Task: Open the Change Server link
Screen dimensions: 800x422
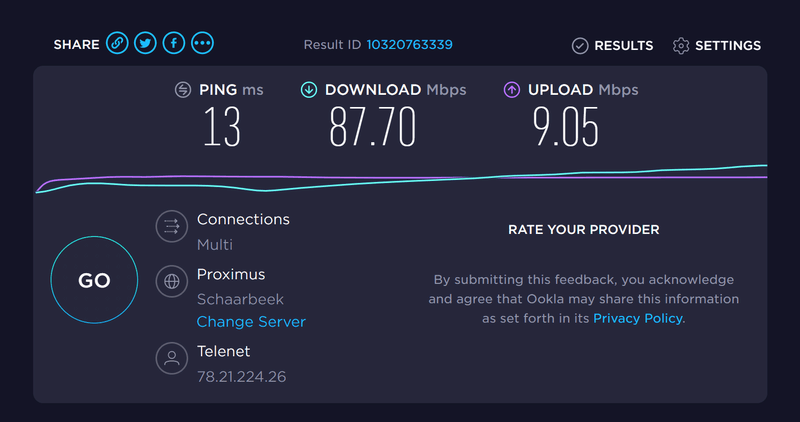Action: pos(251,322)
